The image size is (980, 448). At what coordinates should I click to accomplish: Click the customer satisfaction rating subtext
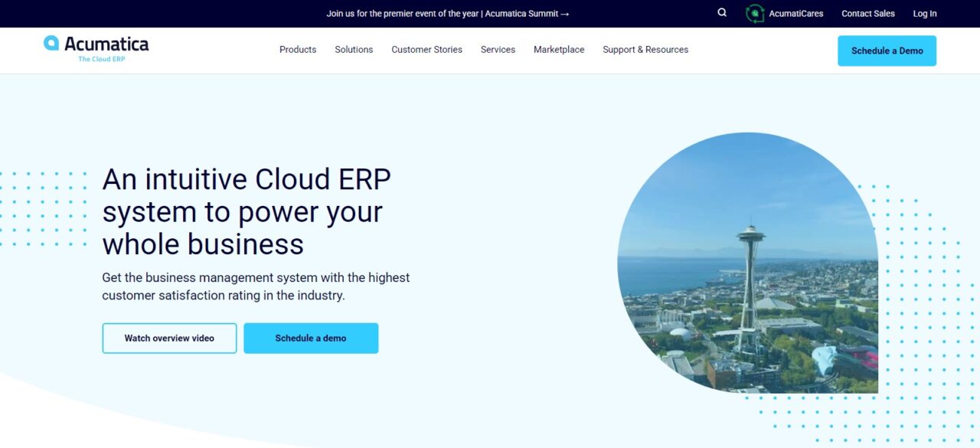(x=256, y=286)
